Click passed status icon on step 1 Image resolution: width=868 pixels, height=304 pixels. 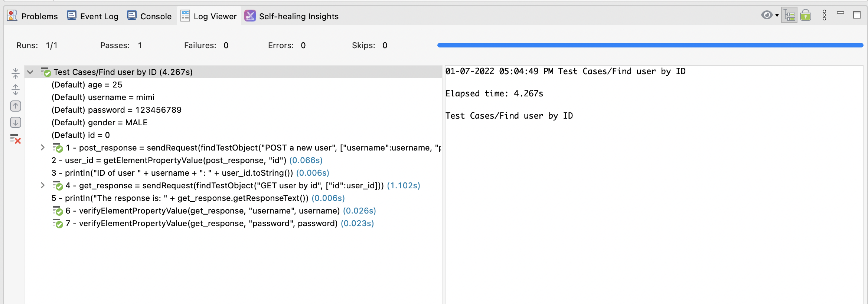[x=58, y=148]
